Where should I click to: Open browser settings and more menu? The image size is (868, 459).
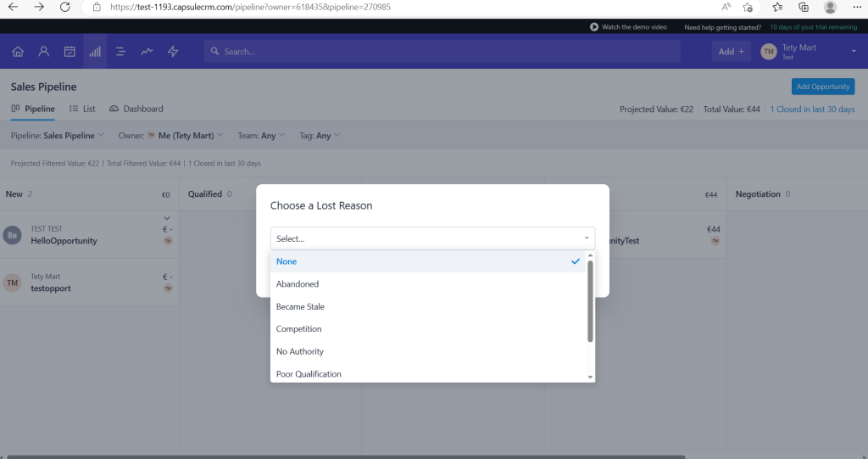857,7
